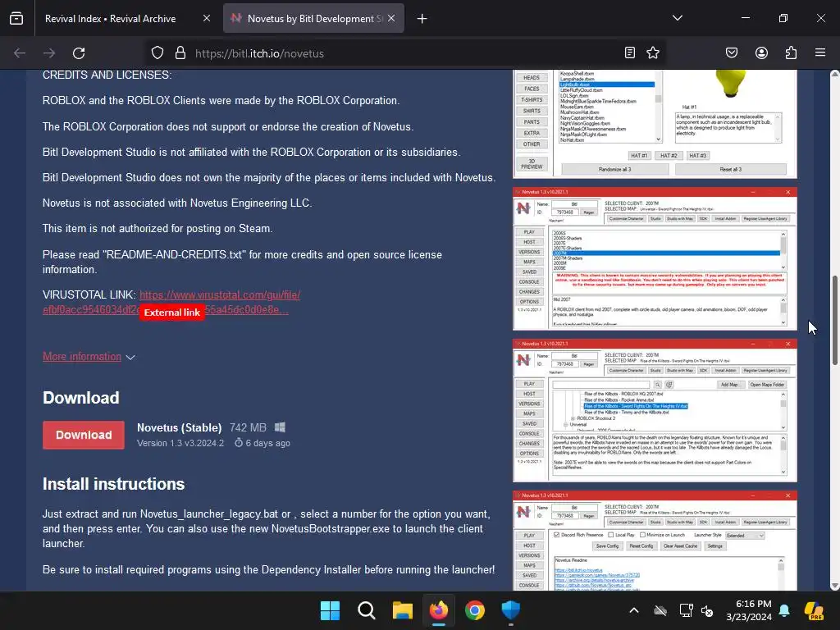Click scrollbar down arrow

tap(834, 586)
